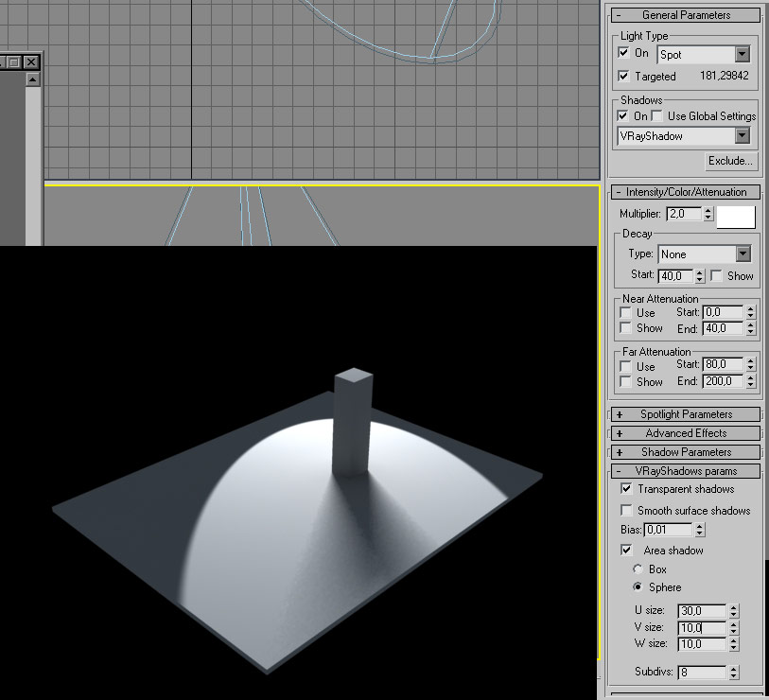
Task: Click Near Attenuation Start spinner
Action: [x=750, y=312]
